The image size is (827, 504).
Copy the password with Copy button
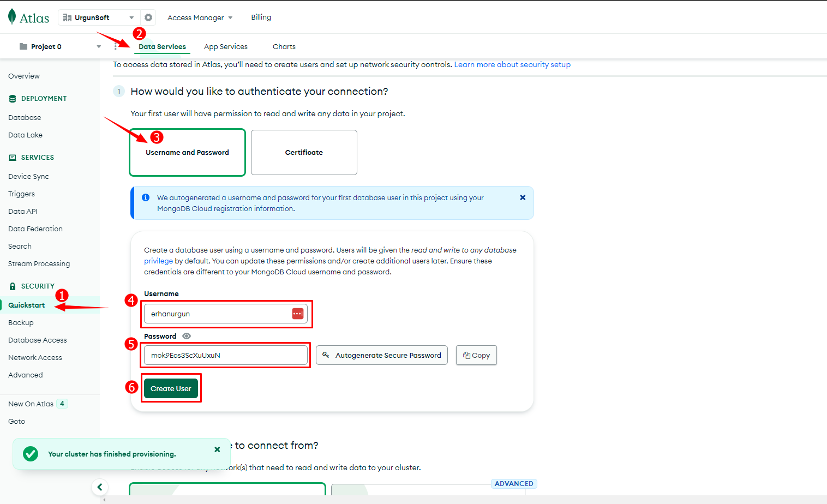(476, 355)
